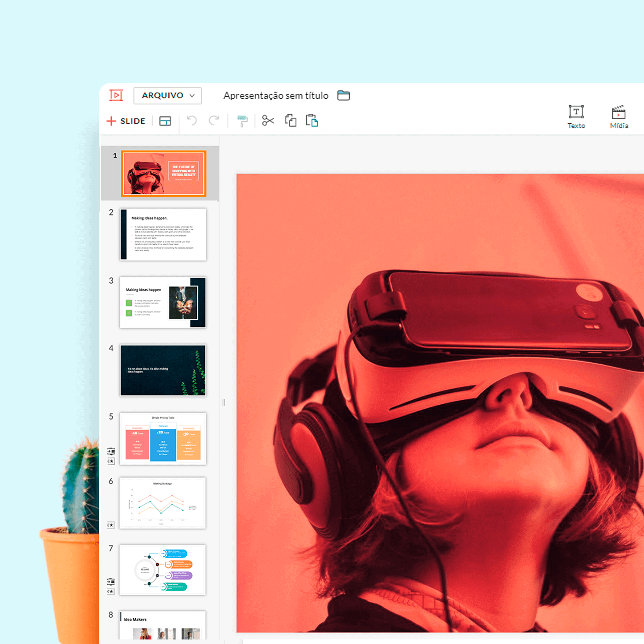The image size is (644, 644).
Task: Click the presentation title 'Apresentação sem título'
Action: tap(276, 96)
